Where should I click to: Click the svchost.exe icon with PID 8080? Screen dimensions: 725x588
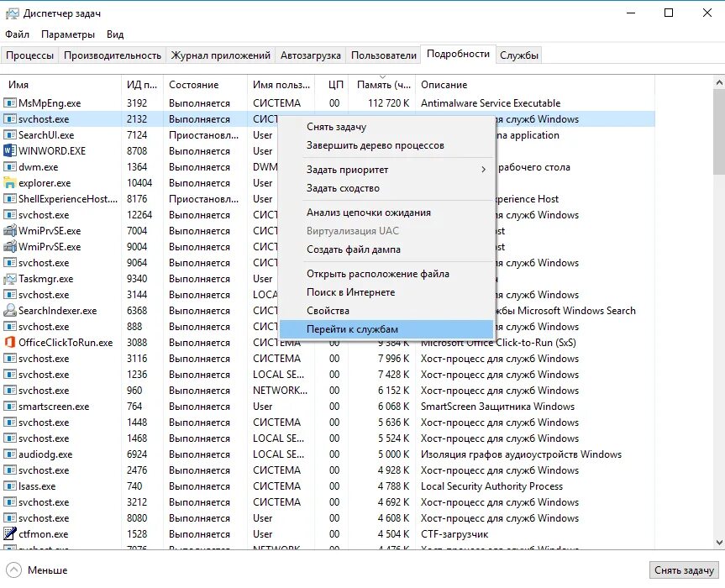[x=10, y=517]
